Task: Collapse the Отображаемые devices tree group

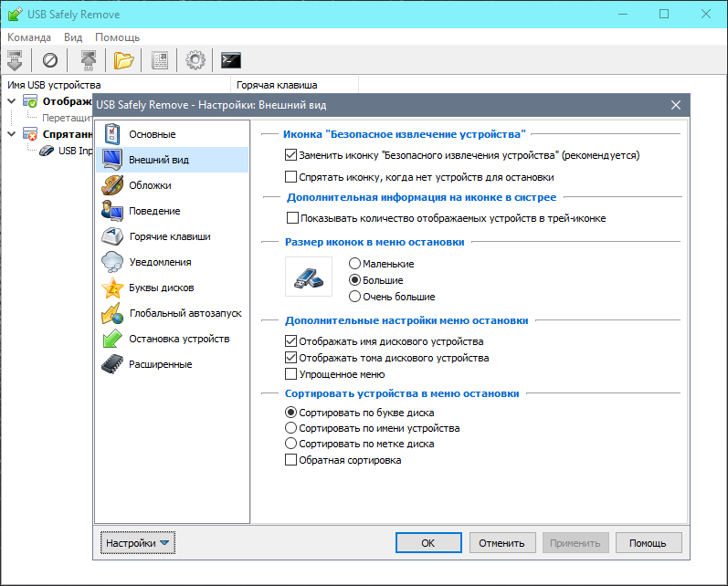Action: [x=11, y=101]
